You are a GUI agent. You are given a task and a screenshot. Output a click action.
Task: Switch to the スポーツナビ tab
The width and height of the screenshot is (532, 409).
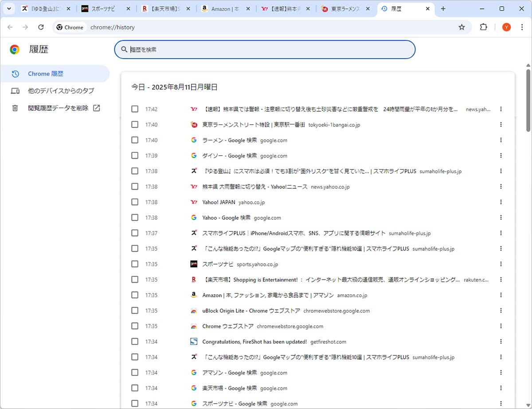(x=106, y=9)
